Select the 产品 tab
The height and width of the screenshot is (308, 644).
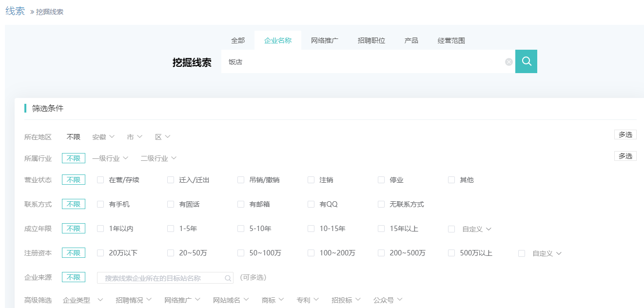tap(411, 40)
